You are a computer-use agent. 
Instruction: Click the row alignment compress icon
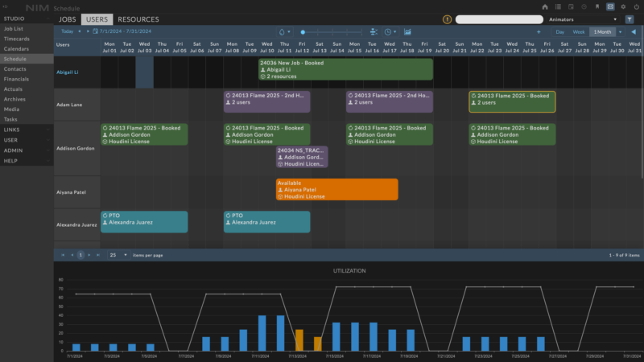coord(374,31)
